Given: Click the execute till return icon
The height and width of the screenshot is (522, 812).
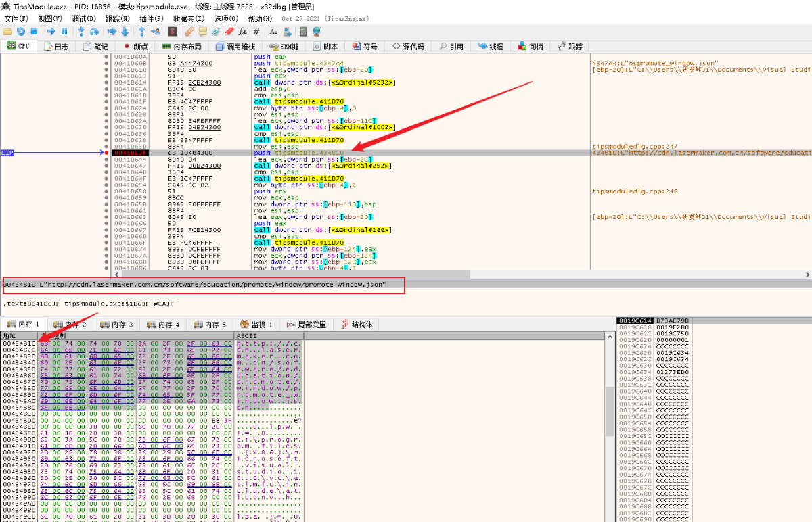Looking at the screenshot, I should click(x=141, y=31).
